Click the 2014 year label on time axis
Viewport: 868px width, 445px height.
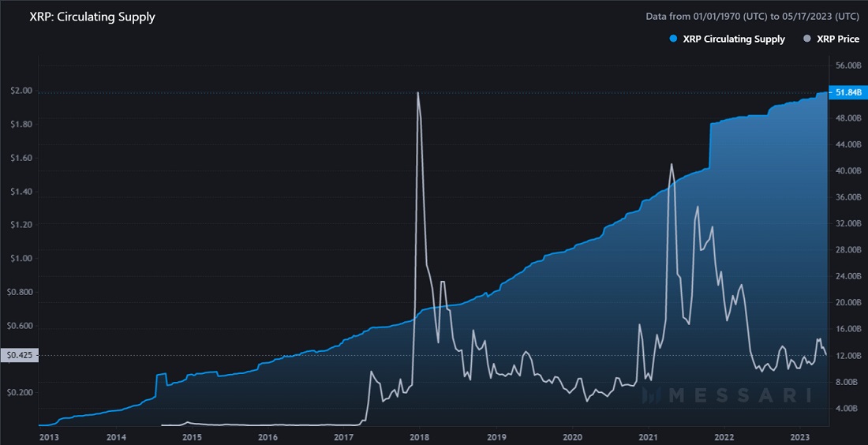coord(116,437)
